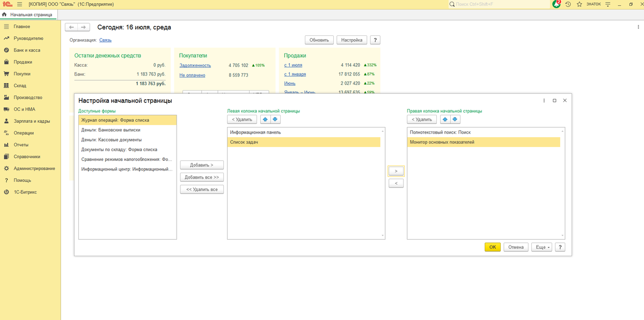The image size is (644, 320).
Task: Select Журнал операций: Форма списка
Action: pos(127,121)
